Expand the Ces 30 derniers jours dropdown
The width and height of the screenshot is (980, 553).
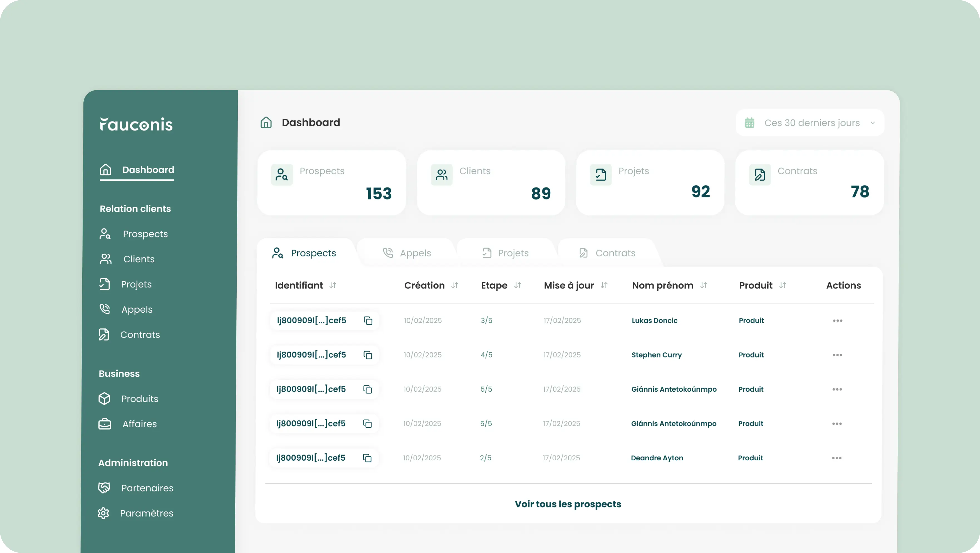tap(872, 123)
